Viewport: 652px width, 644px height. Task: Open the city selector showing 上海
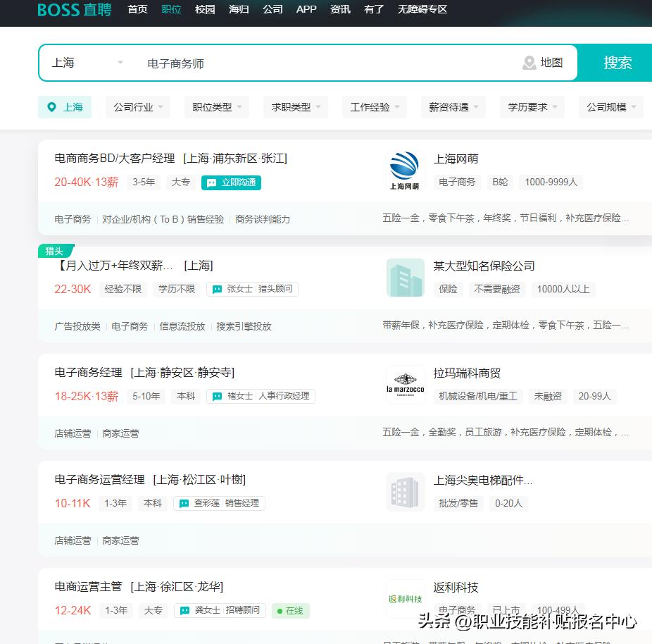(84, 63)
